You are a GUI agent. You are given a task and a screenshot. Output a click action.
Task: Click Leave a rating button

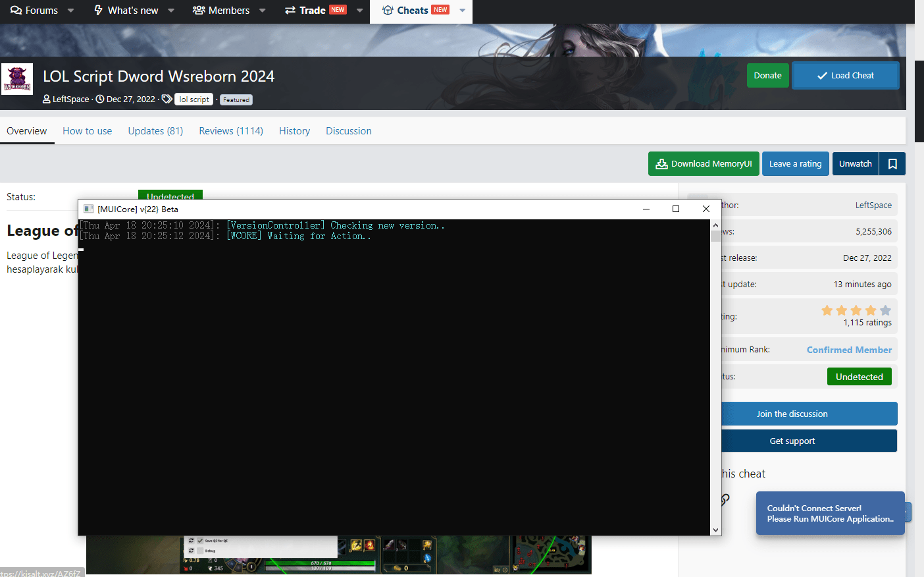[x=795, y=164]
